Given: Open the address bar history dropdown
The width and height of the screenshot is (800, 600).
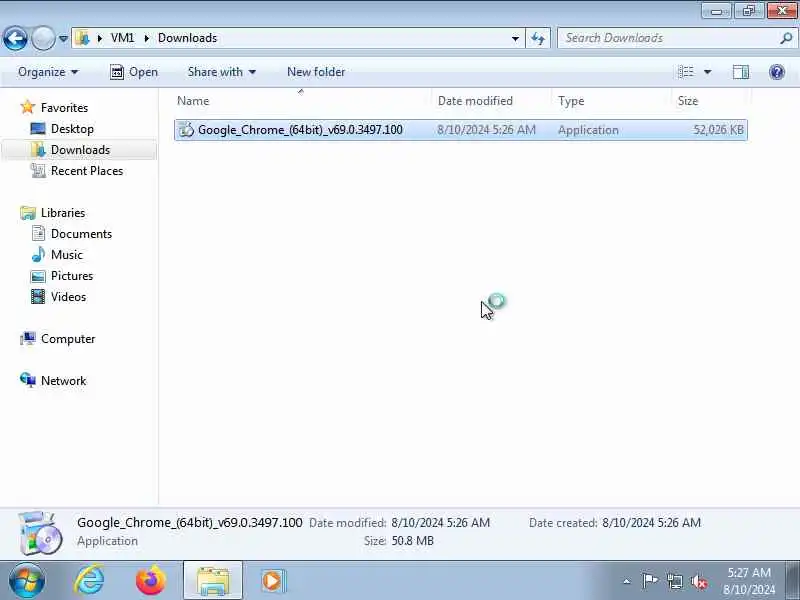Looking at the screenshot, I should click(x=515, y=38).
